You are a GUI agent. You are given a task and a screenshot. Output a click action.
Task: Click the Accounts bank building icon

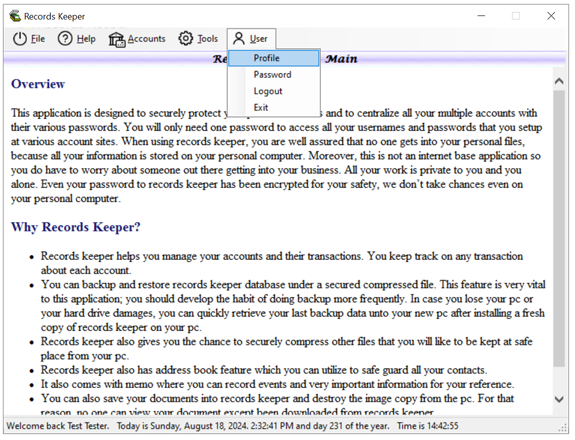pos(117,39)
